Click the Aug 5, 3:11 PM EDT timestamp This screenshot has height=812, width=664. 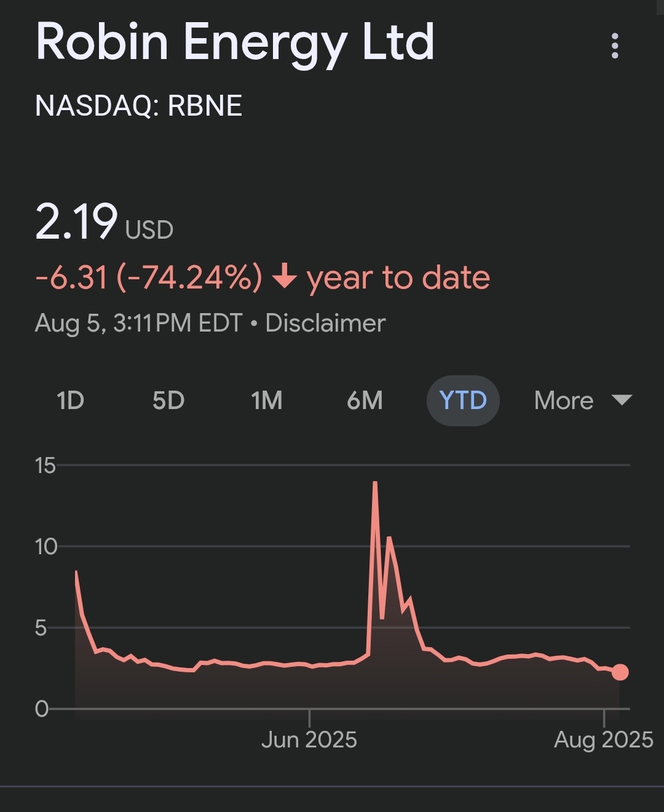139,323
